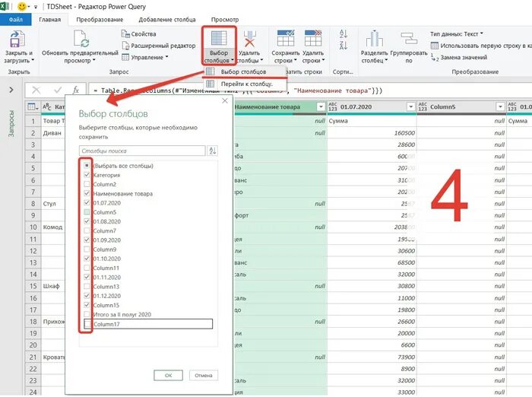Click OK button in dialog
The image size is (532, 397).
coord(168,375)
